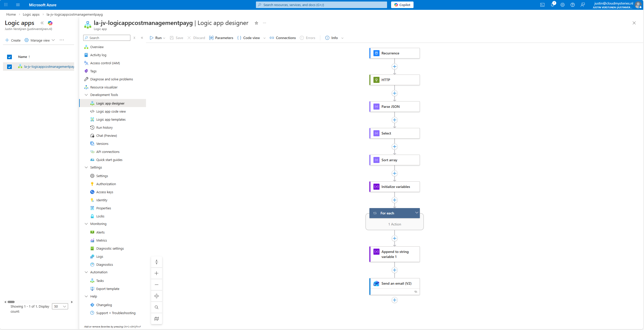Open API connections in sidebar

(x=108, y=152)
